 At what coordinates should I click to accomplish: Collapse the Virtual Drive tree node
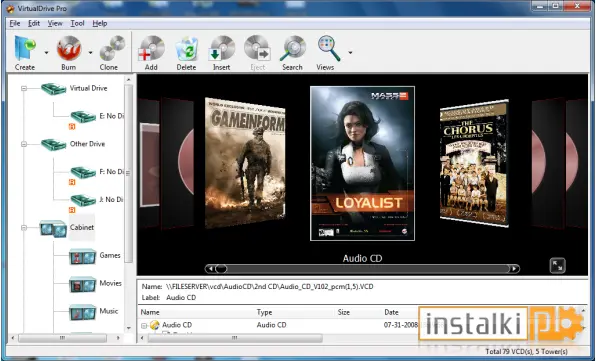24,89
